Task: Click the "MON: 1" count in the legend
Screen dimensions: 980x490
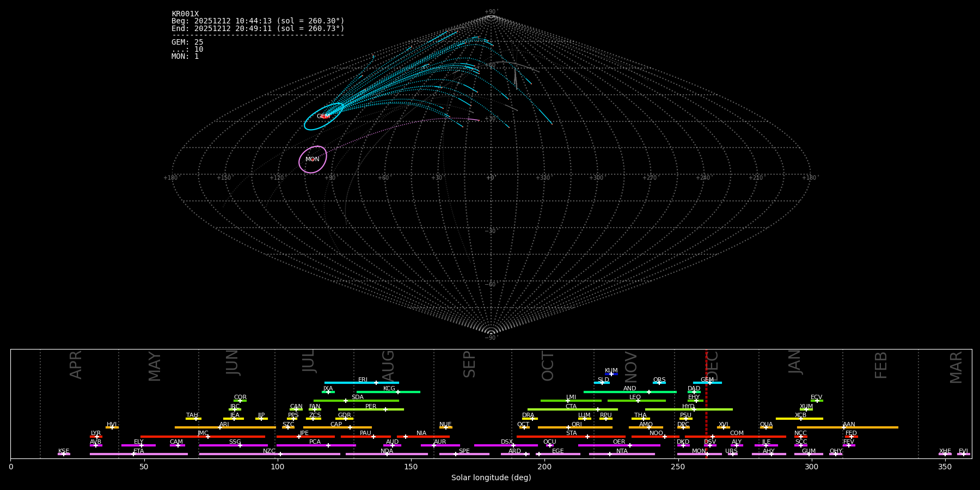Action: click(185, 57)
